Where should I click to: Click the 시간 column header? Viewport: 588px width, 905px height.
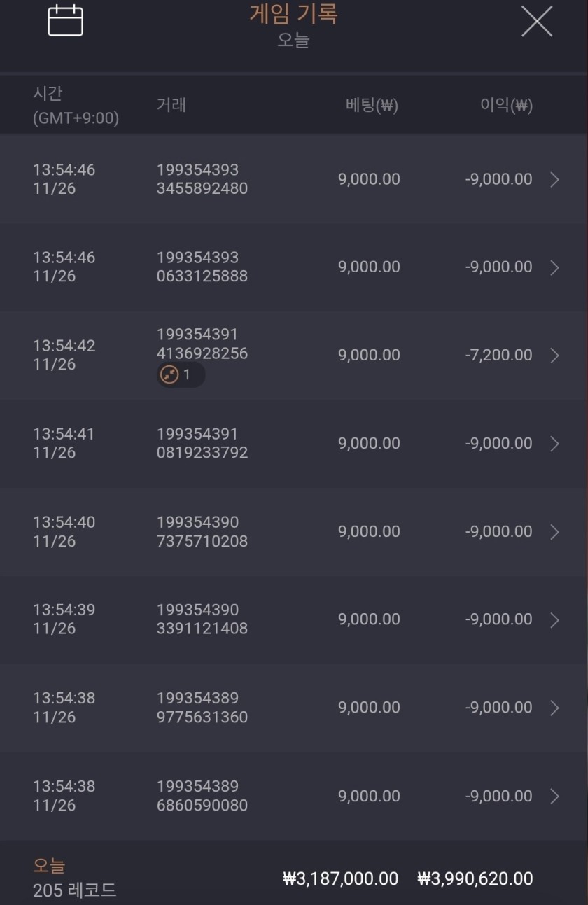click(48, 94)
